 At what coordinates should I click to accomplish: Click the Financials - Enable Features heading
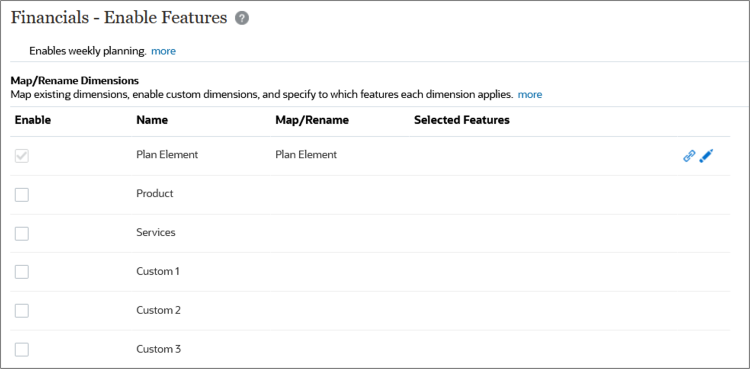119,18
